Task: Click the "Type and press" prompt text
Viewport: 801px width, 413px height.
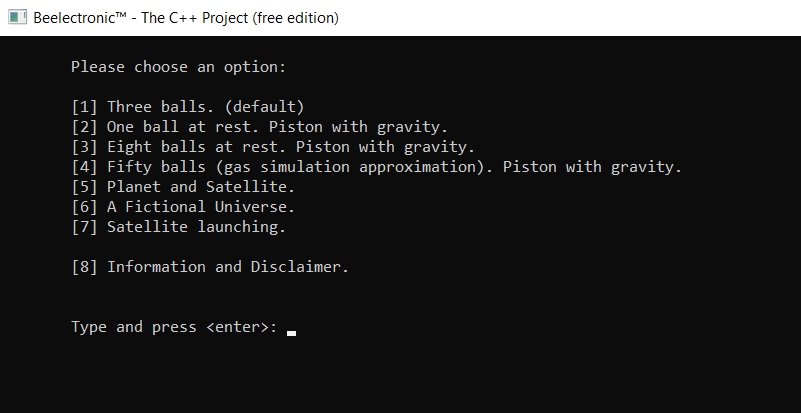Action: [133, 327]
